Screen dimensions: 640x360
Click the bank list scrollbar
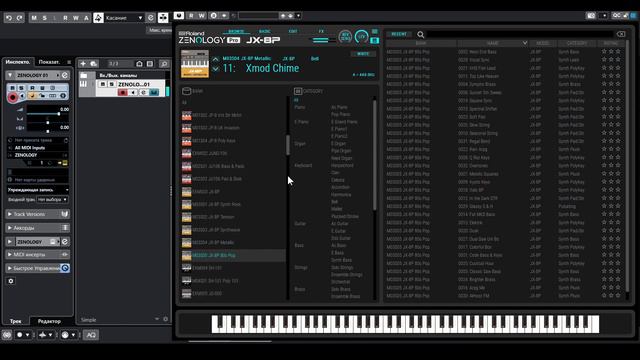click(x=288, y=144)
